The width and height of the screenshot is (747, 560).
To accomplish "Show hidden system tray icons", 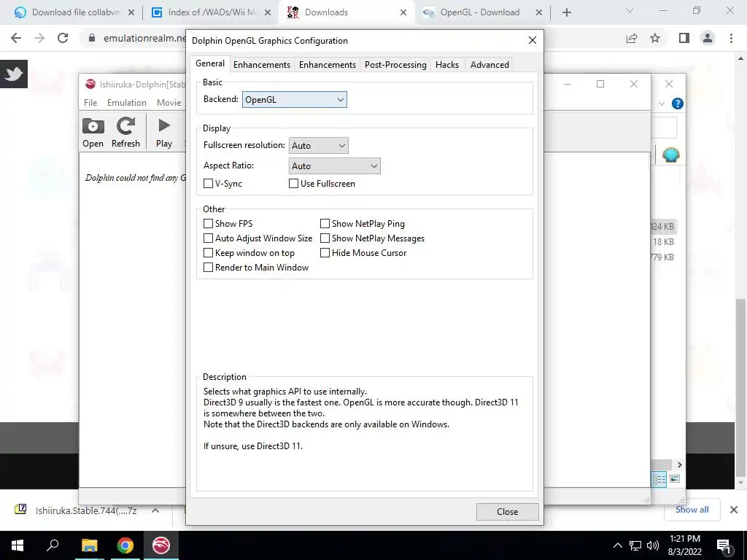I will point(617,545).
